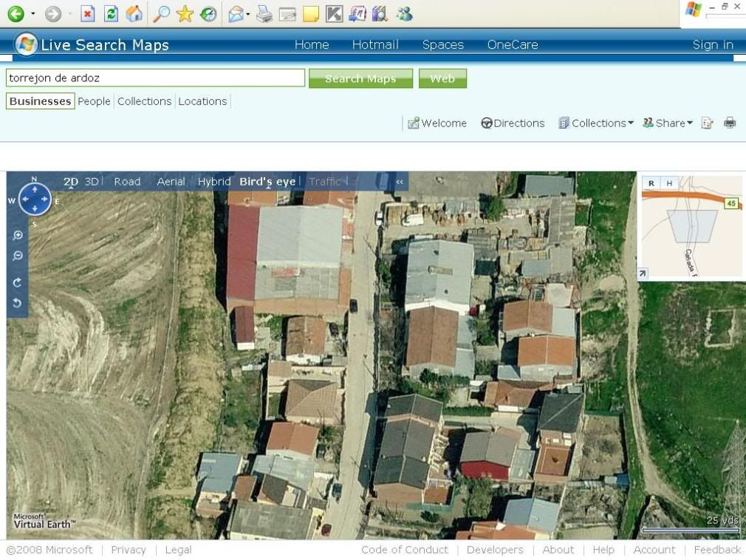Click the map zoom out magnifier
The height and width of the screenshot is (560, 746).
(x=18, y=256)
